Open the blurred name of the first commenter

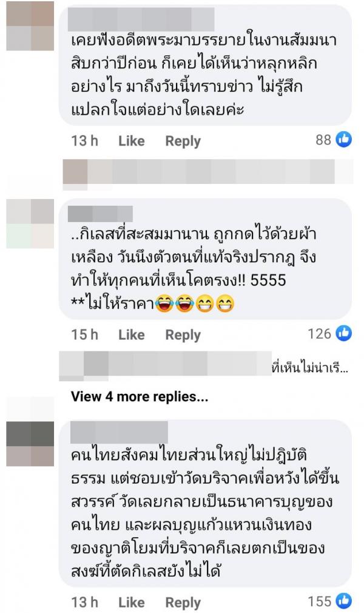coord(141,19)
